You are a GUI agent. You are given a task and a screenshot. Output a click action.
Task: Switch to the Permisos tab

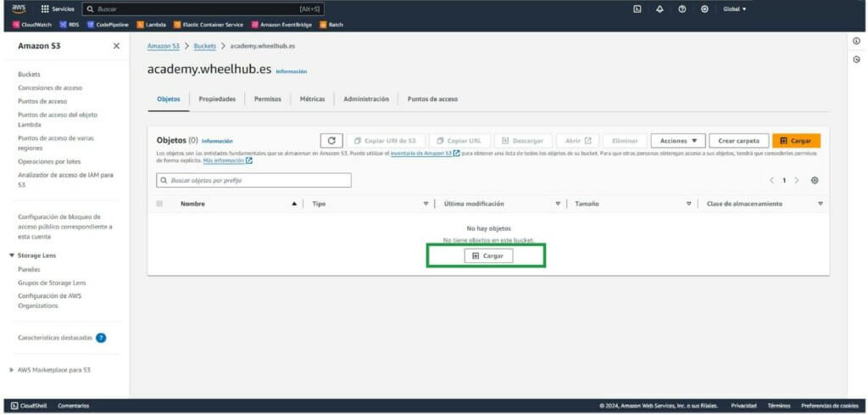click(267, 99)
